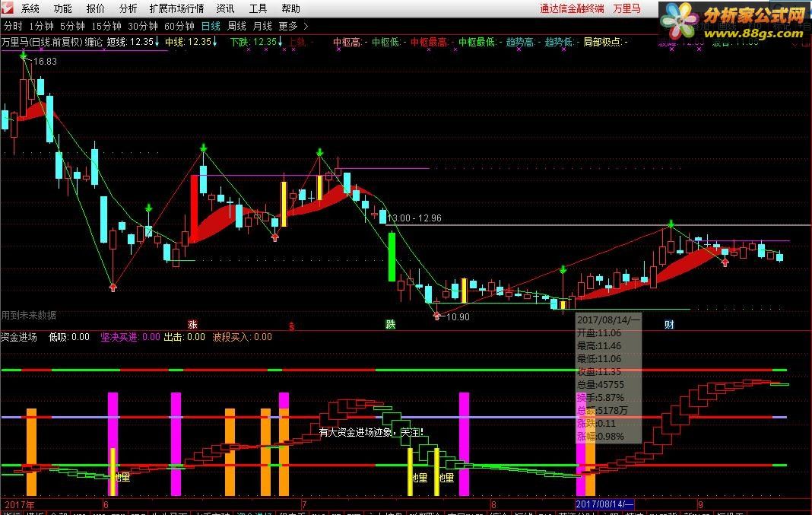This screenshot has height=515, width=812.
Task: Click the 2017/08/14/一 tooltip header
Action: tap(608, 319)
